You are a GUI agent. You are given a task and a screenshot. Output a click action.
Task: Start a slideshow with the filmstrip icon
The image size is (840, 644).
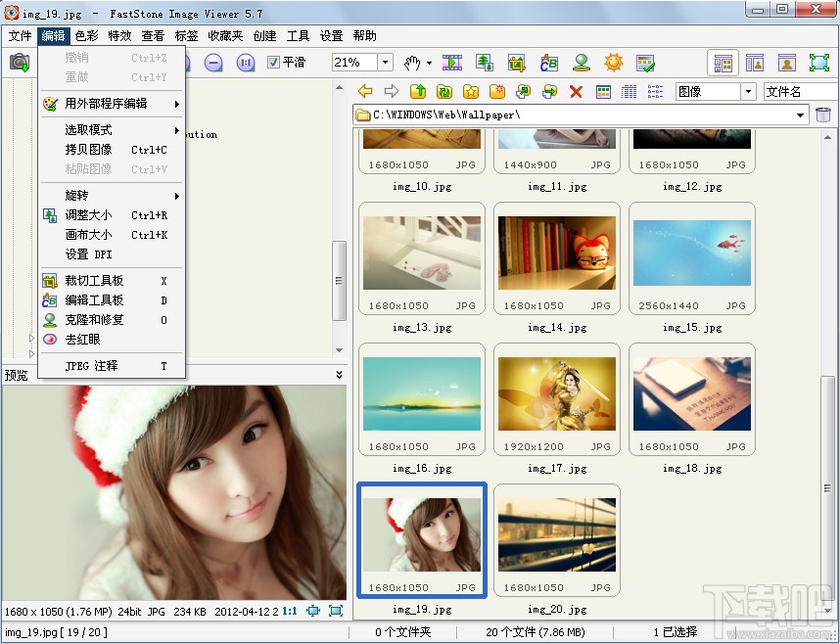pyautogui.click(x=451, y=63)
